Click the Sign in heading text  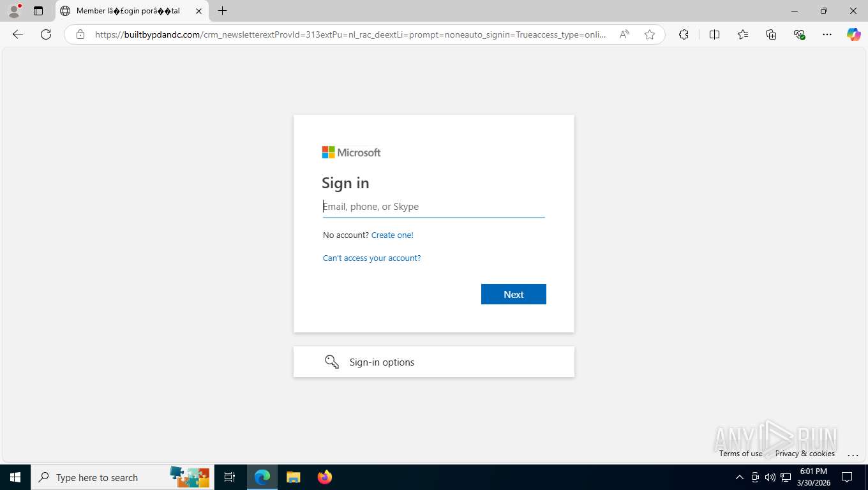click(x=345, y=183)
